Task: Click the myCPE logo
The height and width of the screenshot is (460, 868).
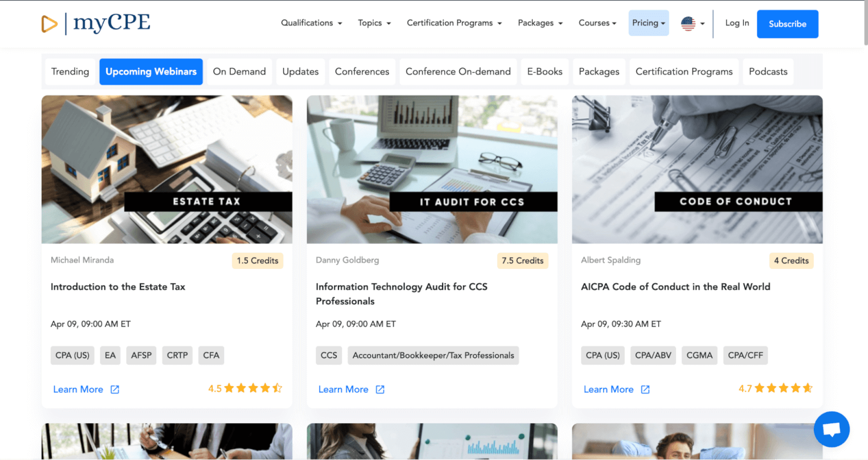Action: click(x=96, y=23)
